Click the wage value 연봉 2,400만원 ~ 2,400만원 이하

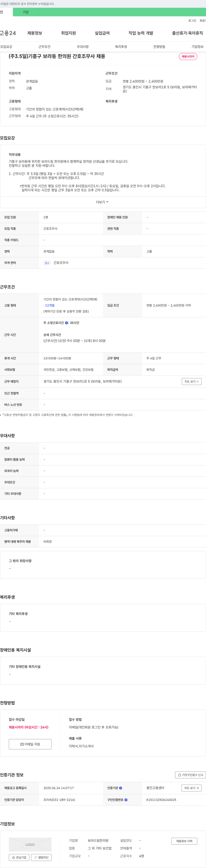(169, 305)
